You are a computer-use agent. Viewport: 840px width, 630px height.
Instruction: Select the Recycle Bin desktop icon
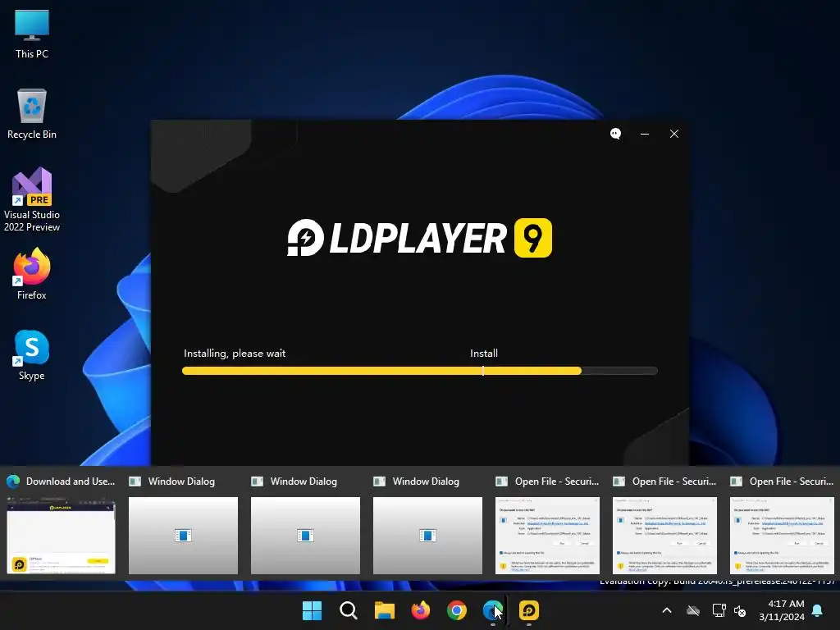[x=32, y=114]
